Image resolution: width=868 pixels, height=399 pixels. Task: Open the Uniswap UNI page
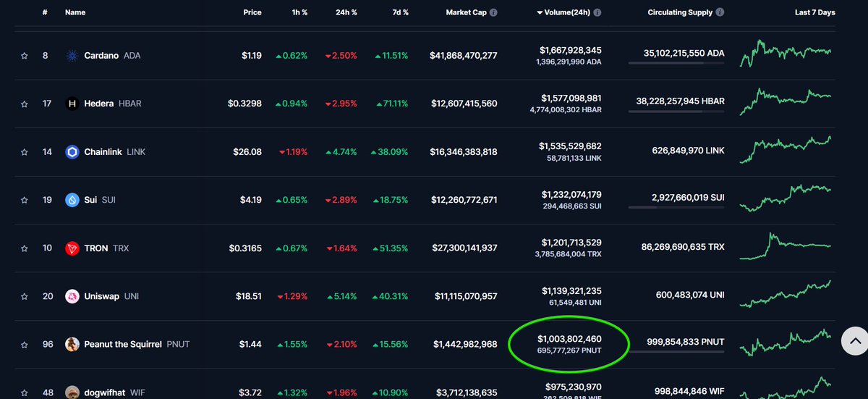click(111, 296)
